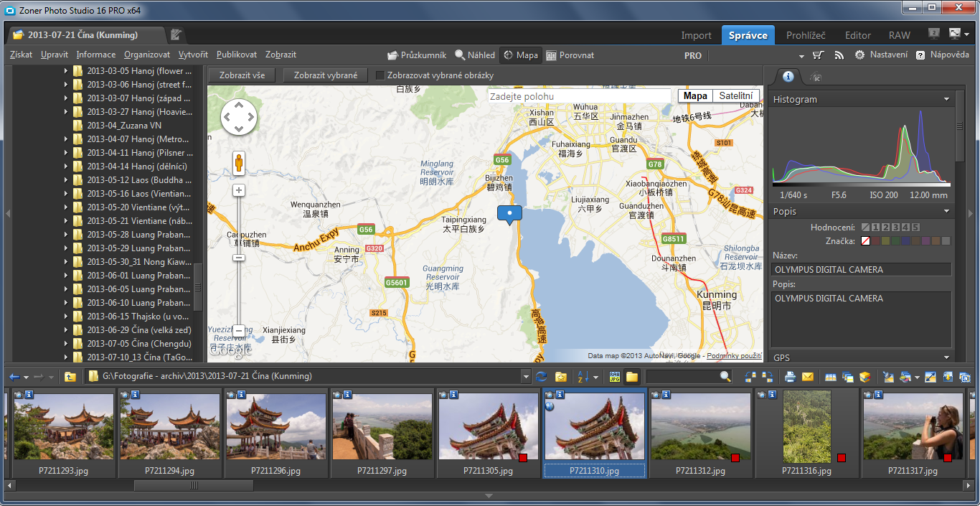
Task: Click the shopping cart icon in the toolbar
Action: click(x=818, y=55)
